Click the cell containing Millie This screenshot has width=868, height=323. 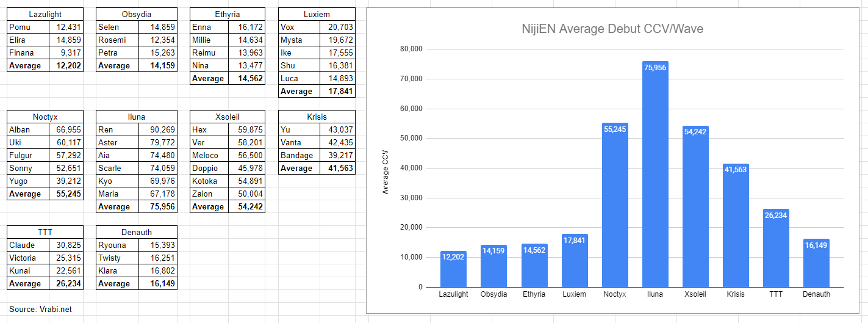(x=210, y=40)
